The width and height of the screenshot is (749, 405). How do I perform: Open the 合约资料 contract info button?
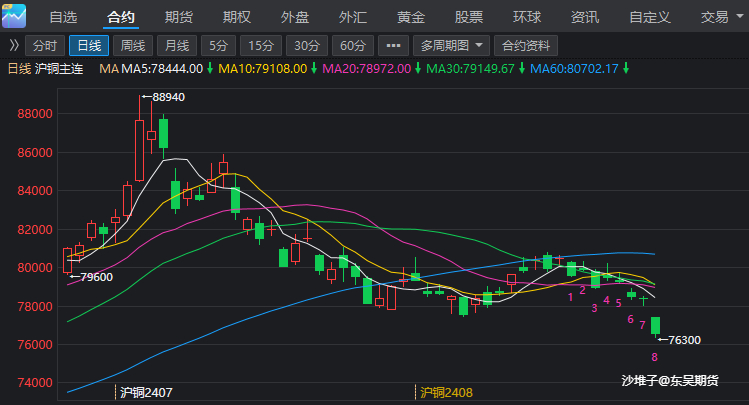coord(526,46)
